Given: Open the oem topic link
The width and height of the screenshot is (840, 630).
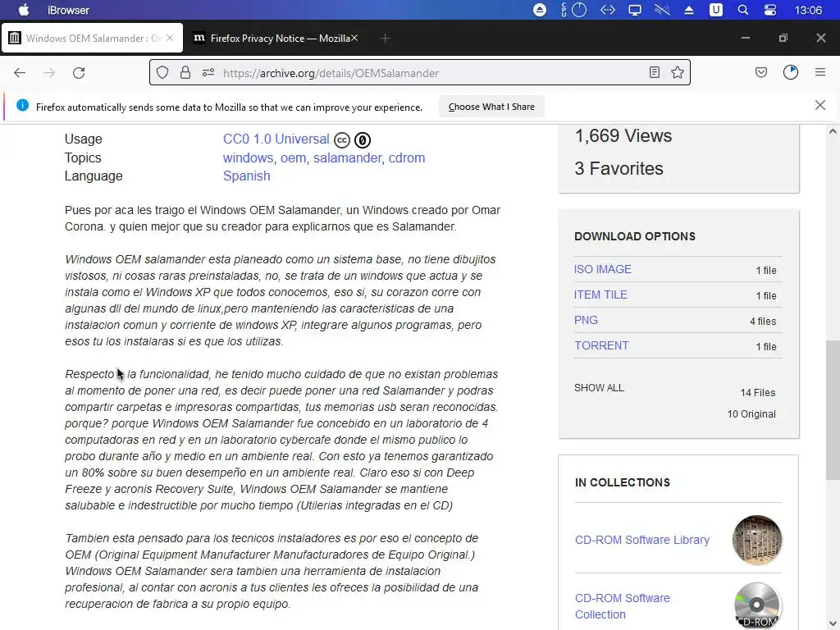Looking at the screenshot, I should click(x=294, y=158).
